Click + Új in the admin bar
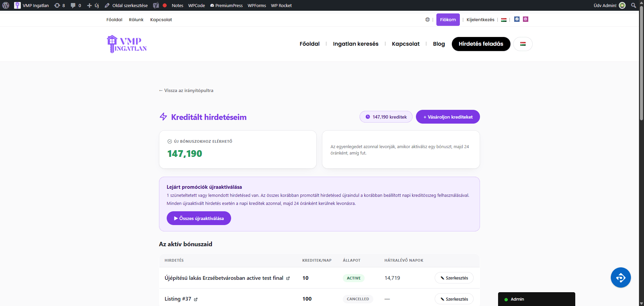 click(93, 5)
